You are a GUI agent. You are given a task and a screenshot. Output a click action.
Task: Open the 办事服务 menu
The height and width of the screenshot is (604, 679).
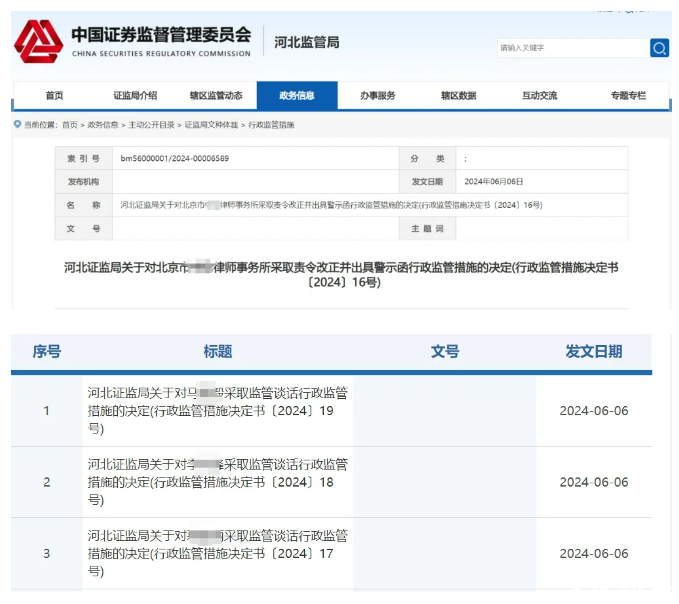pos(378,96)
